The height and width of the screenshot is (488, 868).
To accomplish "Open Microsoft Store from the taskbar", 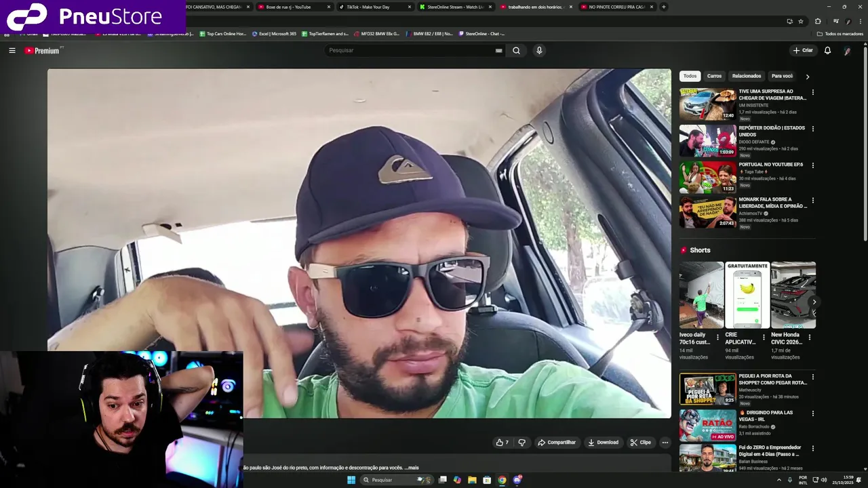I will (487, 480).
